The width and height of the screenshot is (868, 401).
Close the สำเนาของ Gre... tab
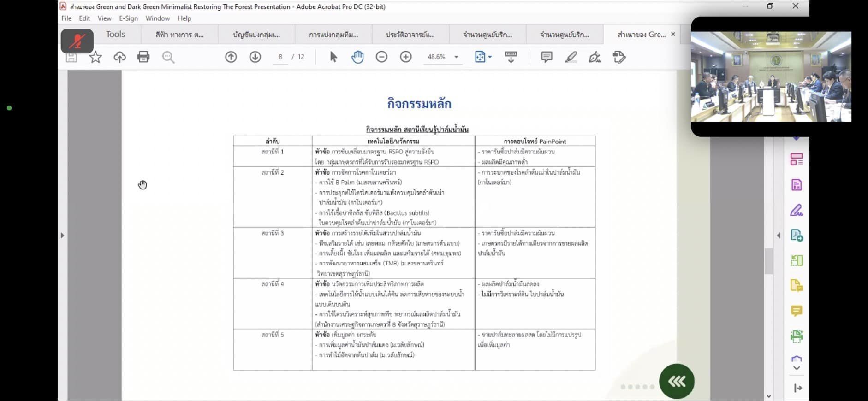coord(673,34)
